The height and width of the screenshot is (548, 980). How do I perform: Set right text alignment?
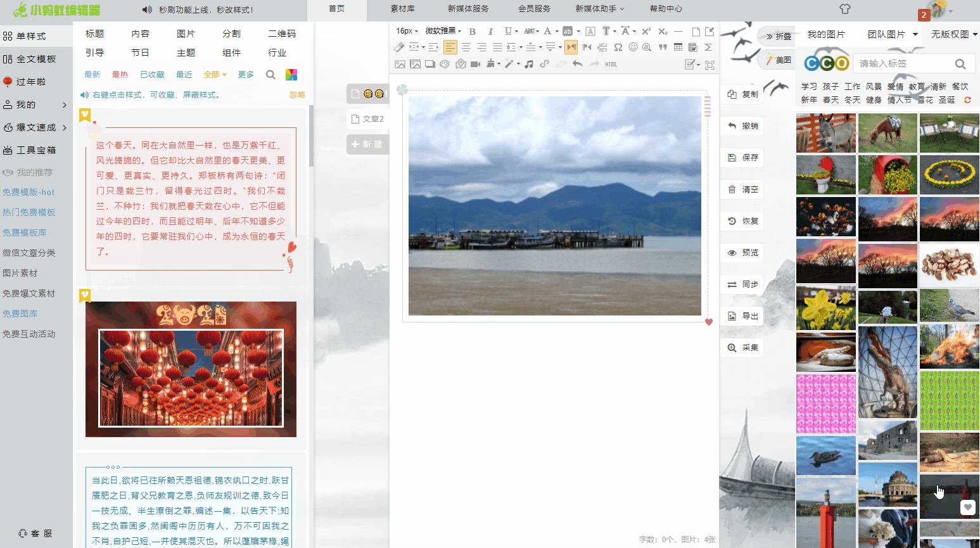482,47
